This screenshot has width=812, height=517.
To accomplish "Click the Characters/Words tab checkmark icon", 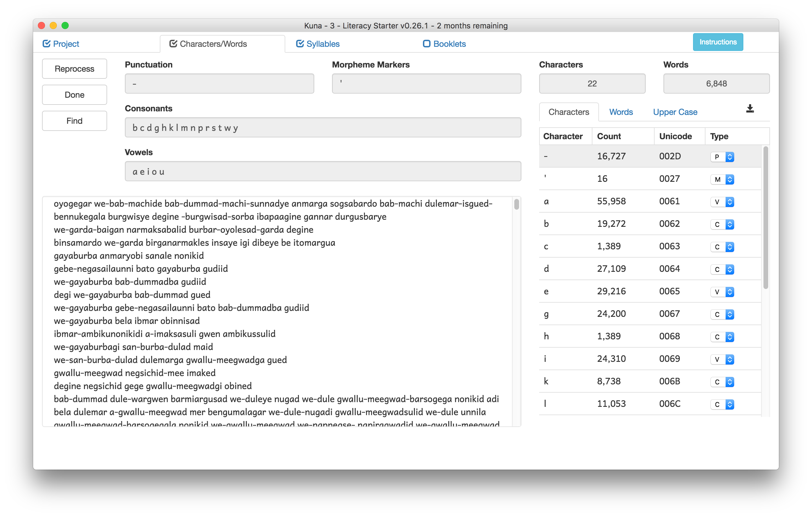I will (173, 44).
